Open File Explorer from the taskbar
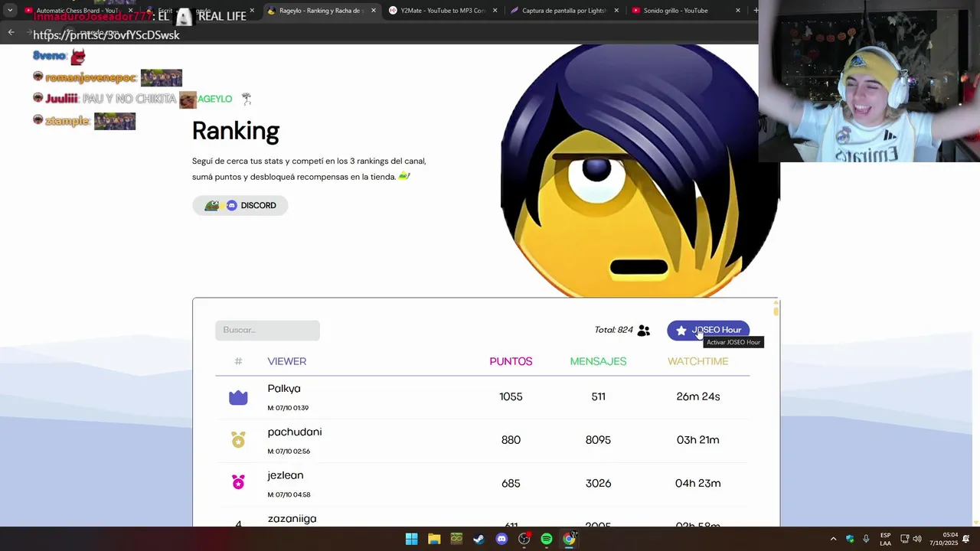 point(434,539)
